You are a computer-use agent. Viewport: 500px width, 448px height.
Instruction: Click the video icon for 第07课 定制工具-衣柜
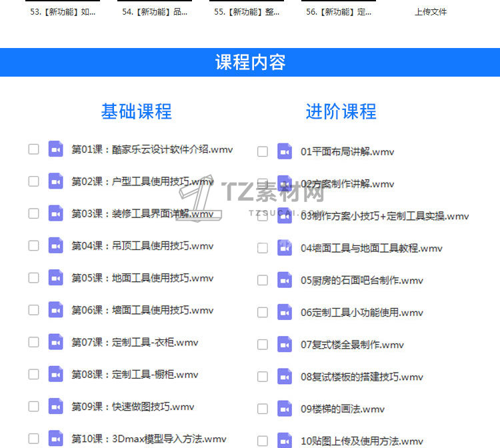click(56, 342)
